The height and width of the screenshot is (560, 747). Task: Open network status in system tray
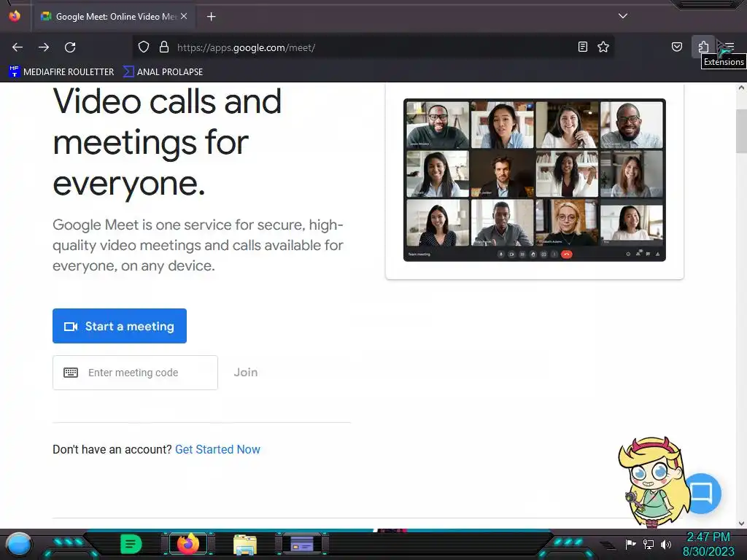pos(648,544)
